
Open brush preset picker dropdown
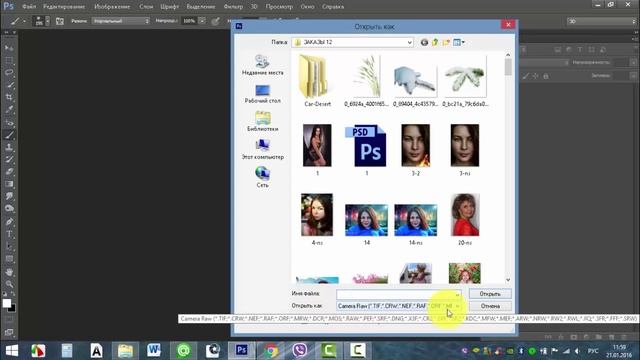[x=47, y=21]
